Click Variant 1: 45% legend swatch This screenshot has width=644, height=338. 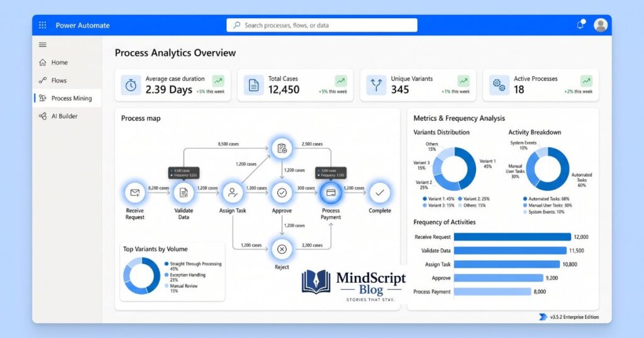coord(425,199)
